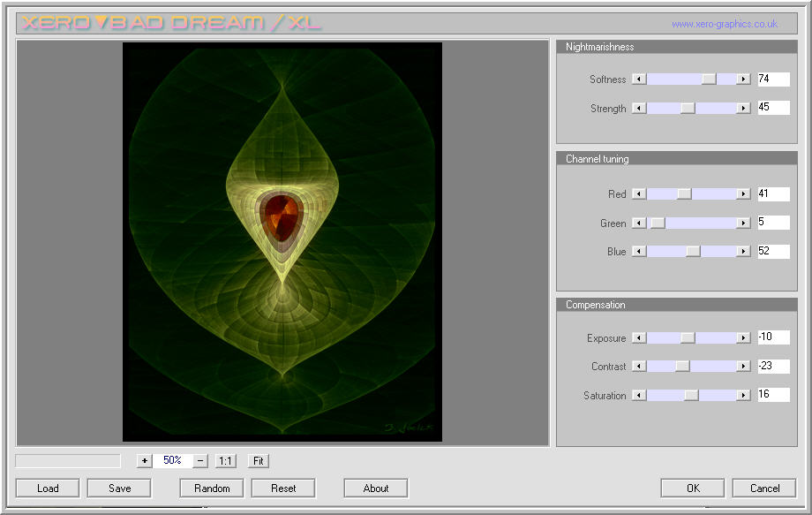Focus the Green value field showing 5
Screen dimensions: 812x515
pyautogui.click(x=773, y=223)
